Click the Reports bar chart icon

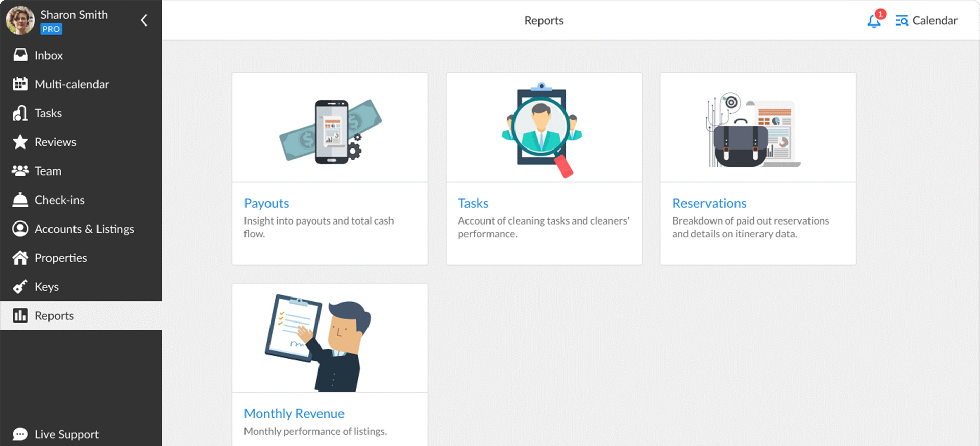tap(20, 316)
